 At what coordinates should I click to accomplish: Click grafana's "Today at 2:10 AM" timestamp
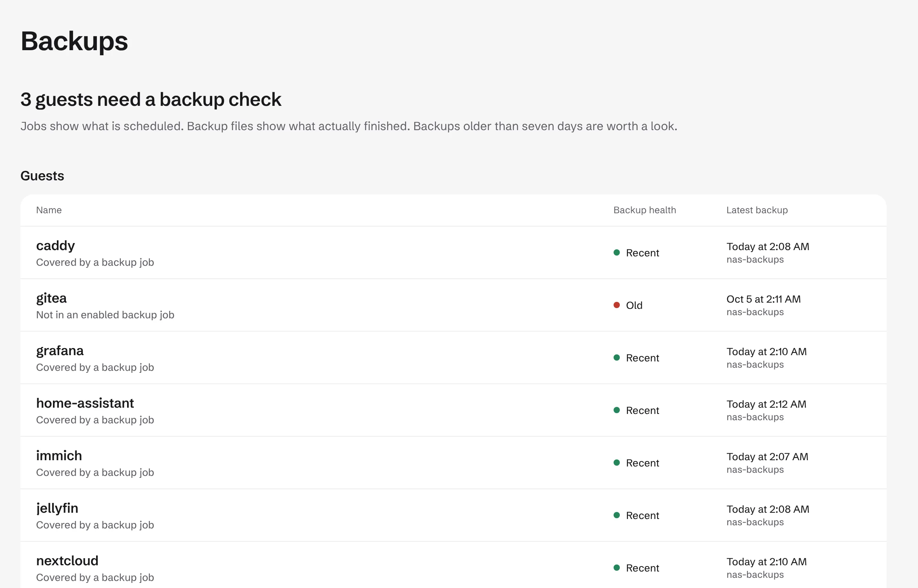click(x=767, y=352)
